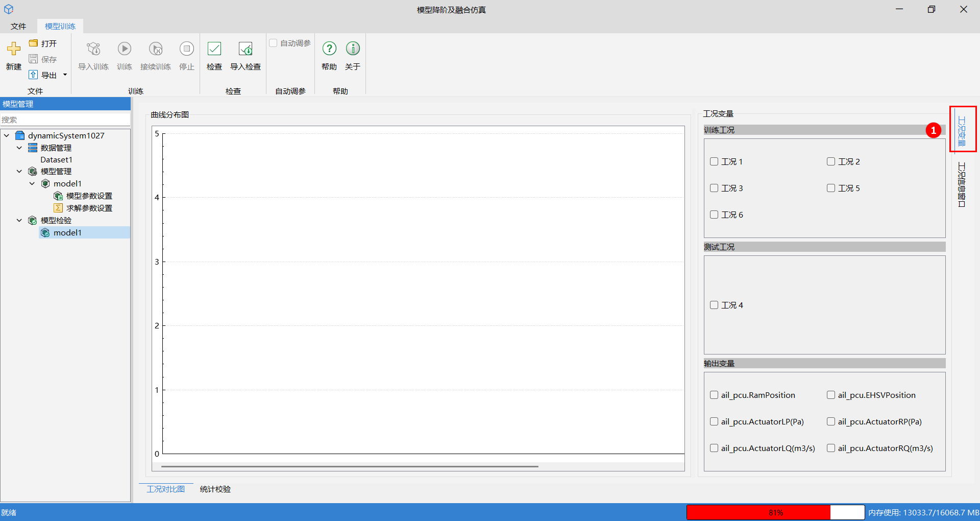Check the 工况 2 checkbox
980x521 pixels.
point(831,161)
